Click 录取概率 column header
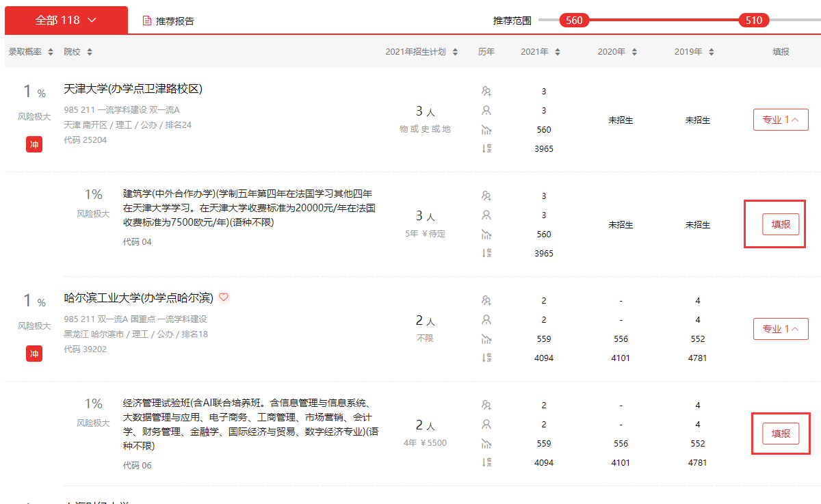Viewport: 821px width, 504px height. pos(25,52)
